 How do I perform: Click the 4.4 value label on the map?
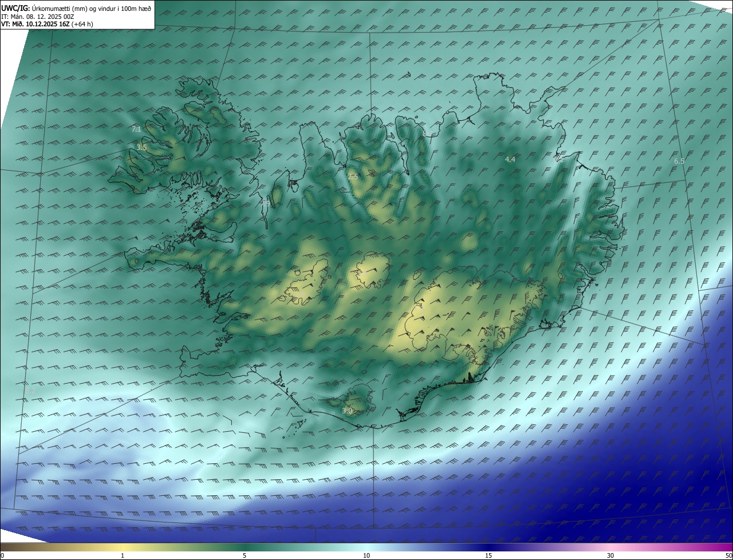point(510,159)
